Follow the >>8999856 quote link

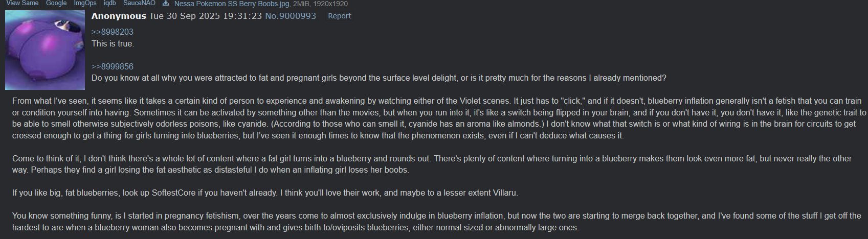(x=113, y=66)
